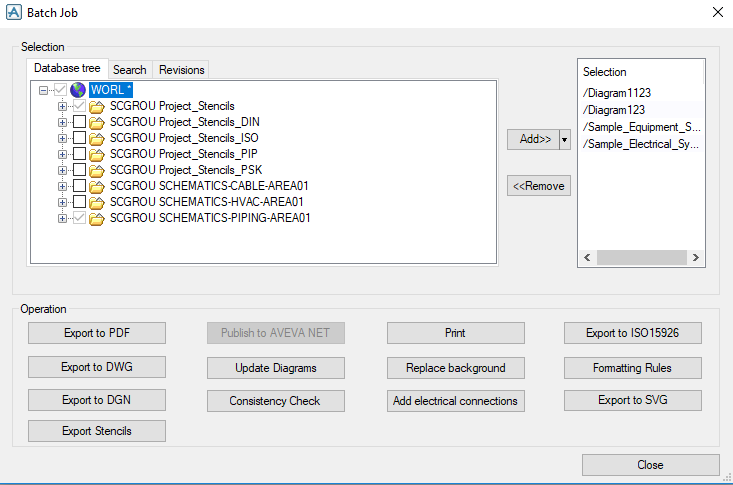733x485 pixels.
Task: Click folder icon of SCGROU Project_Stencils_ISO
Action: [97, 138]
